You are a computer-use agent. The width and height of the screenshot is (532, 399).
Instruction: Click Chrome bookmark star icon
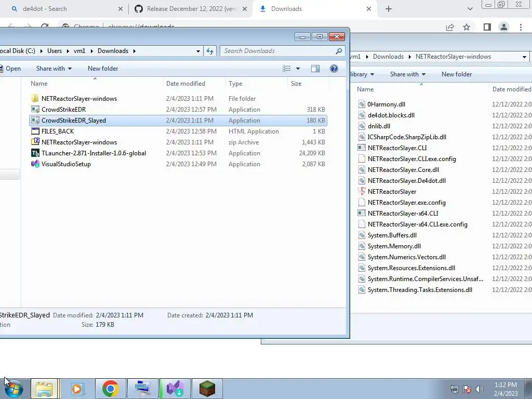coord(467,27)
